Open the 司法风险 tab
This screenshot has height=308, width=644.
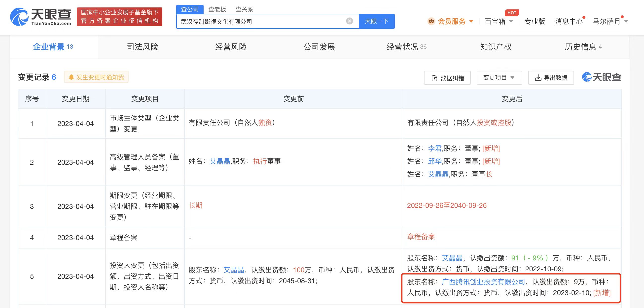click(143, 47)
